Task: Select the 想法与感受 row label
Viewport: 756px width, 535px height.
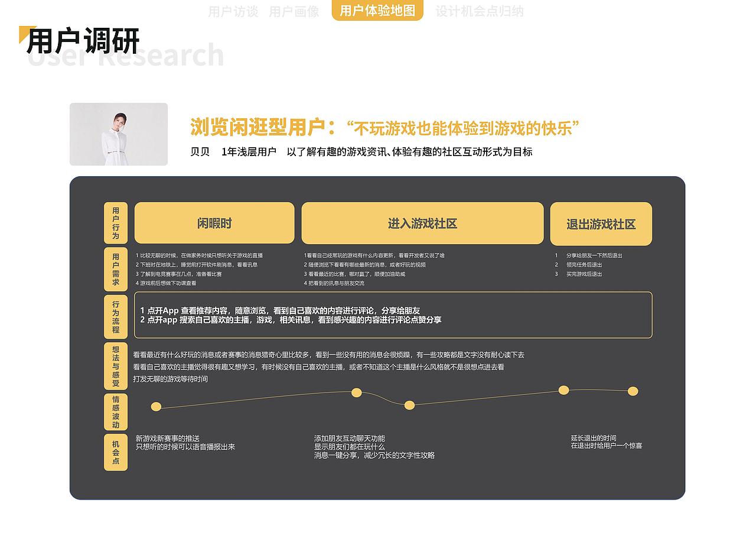Action: pyautogui.click(x=116, y=367)
